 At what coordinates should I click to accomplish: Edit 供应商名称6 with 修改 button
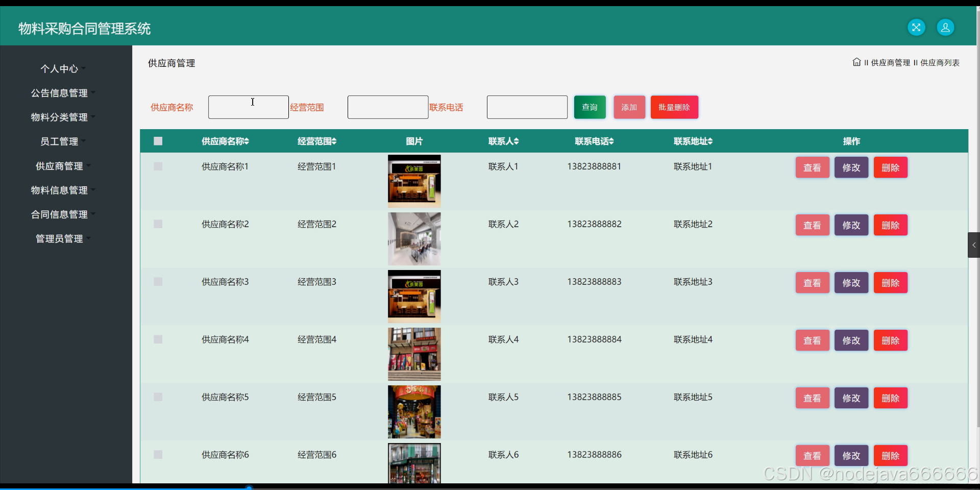click(851, 456)
